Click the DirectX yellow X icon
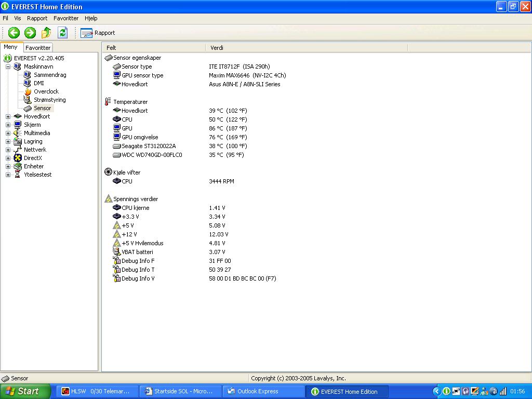This screenshot has height=399, width=532. pyautogui.click(x=18, y=158)
